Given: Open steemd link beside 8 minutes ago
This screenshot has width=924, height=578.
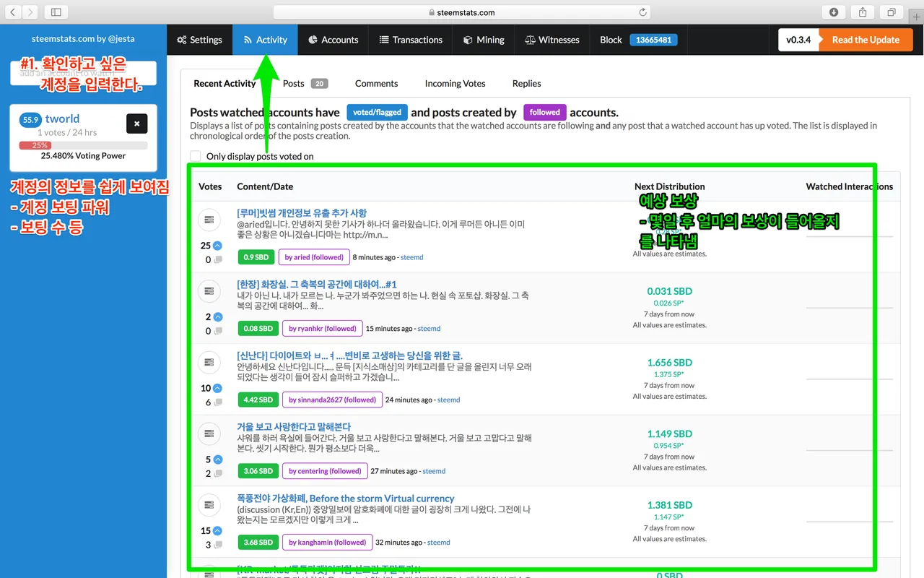Looking at the screenshot, I should (412, 257).
